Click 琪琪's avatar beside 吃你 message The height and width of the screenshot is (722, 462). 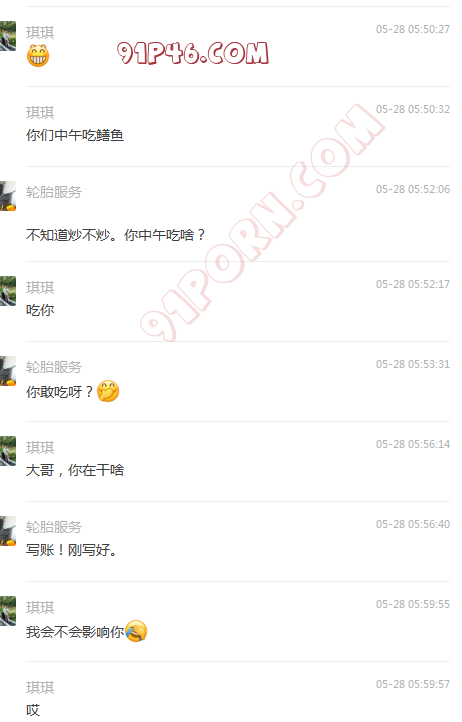[8, 291]
